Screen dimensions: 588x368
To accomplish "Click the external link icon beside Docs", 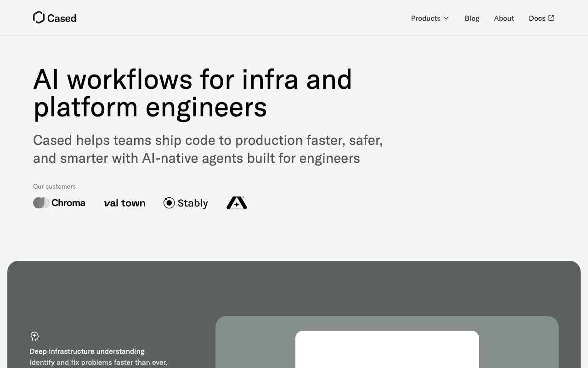I will pyautogui.click(x=551, y=18).
